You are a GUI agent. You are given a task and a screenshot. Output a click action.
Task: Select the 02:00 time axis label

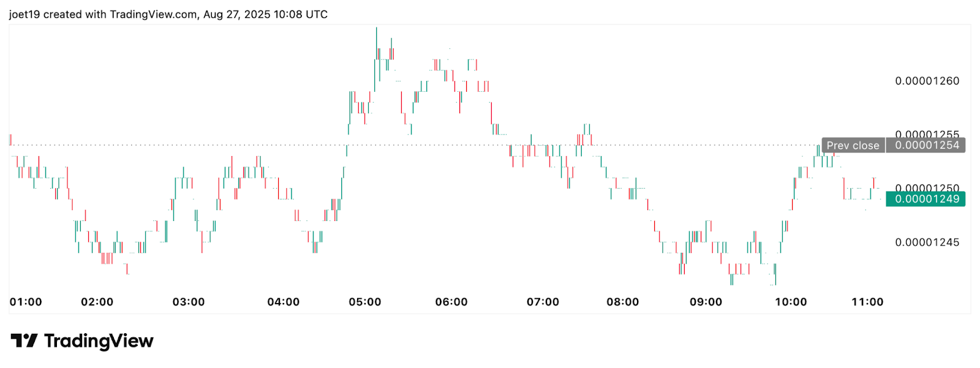[97, 302]
